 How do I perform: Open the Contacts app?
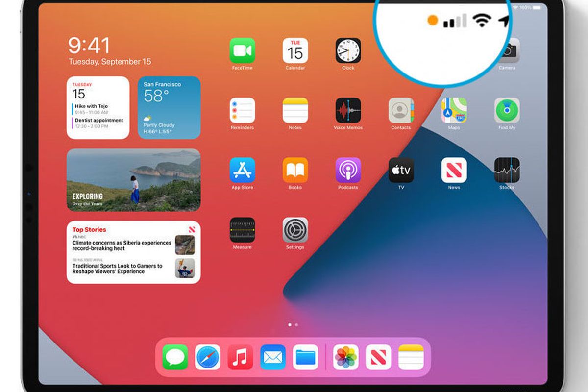point(401,110)
